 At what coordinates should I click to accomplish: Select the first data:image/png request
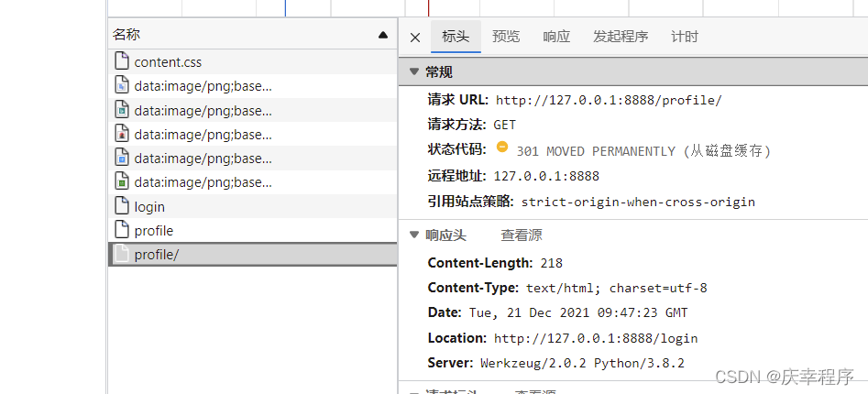point(253,86)
